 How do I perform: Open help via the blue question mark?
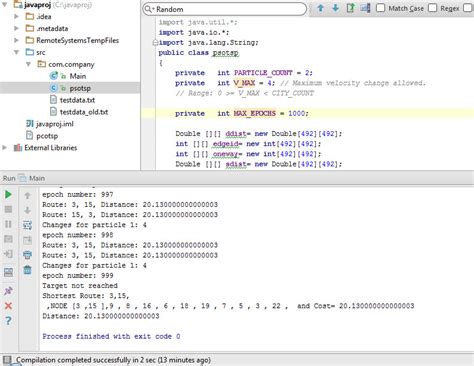pyautogui.click(x=8, y=321)
